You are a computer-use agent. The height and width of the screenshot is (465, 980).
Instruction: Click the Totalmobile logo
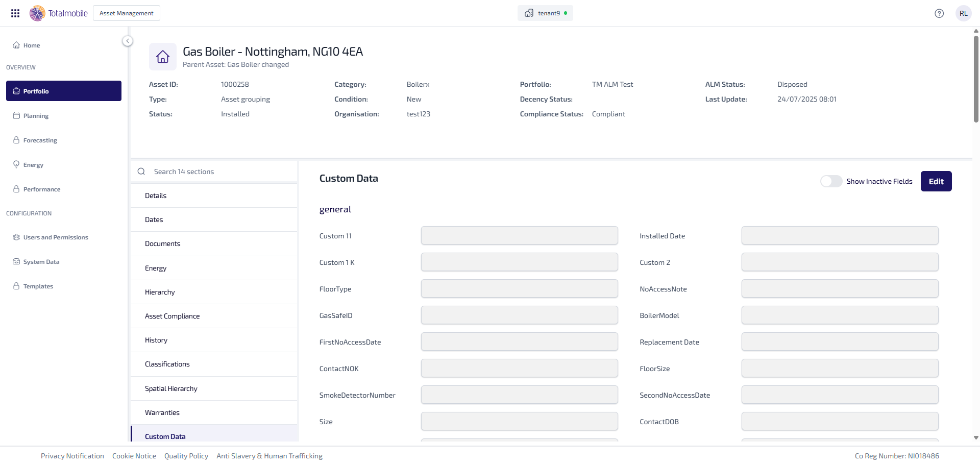(59, 13)
